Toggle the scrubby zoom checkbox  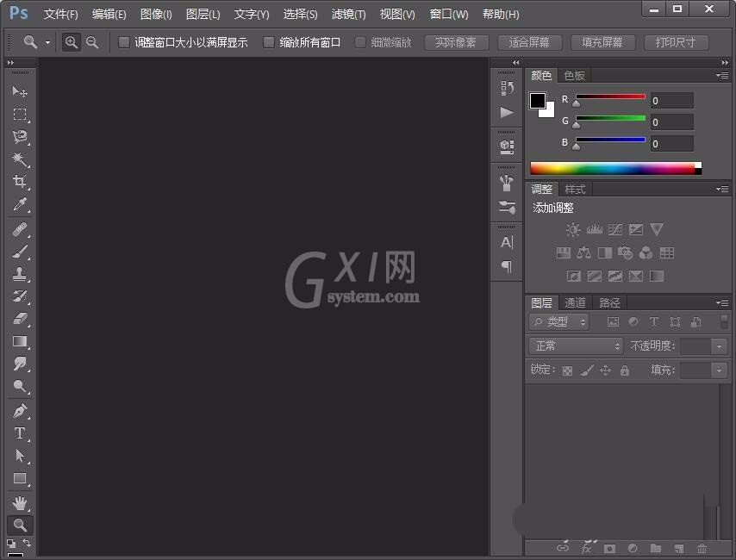360,42
